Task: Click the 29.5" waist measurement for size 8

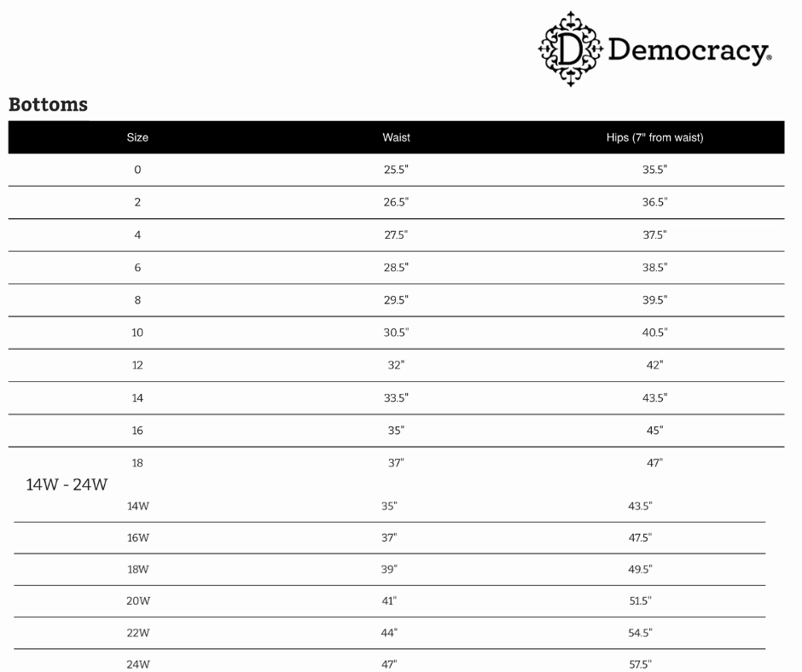Action: (397, 299)
